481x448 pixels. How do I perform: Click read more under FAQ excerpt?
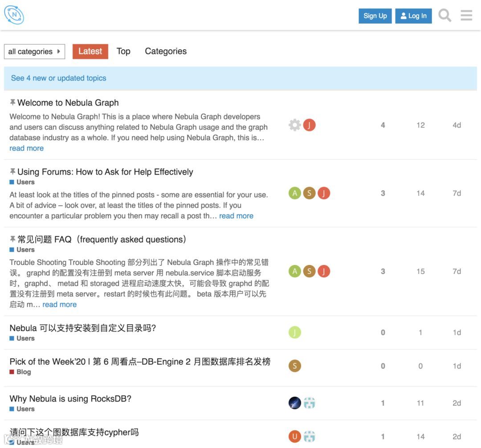pos(60,305)
